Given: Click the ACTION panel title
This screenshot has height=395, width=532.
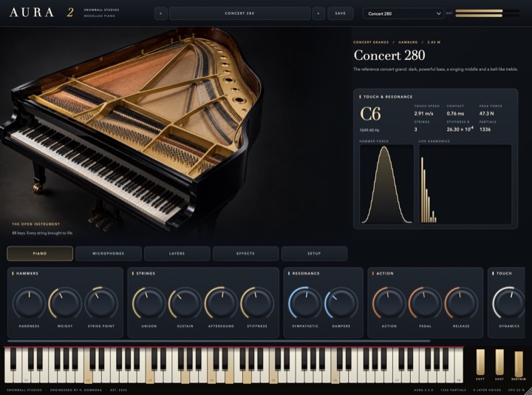Looking at the screenshot, I should point(385,274).
